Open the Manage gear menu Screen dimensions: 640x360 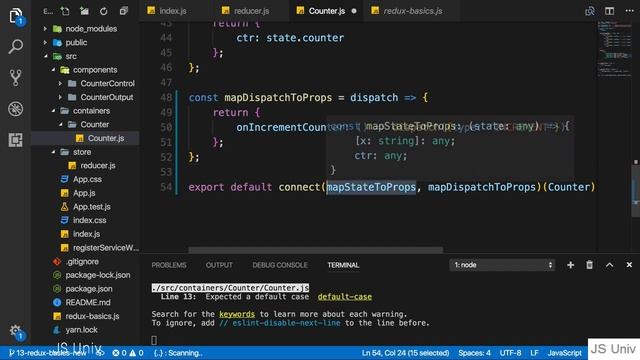tap(16, 330)
